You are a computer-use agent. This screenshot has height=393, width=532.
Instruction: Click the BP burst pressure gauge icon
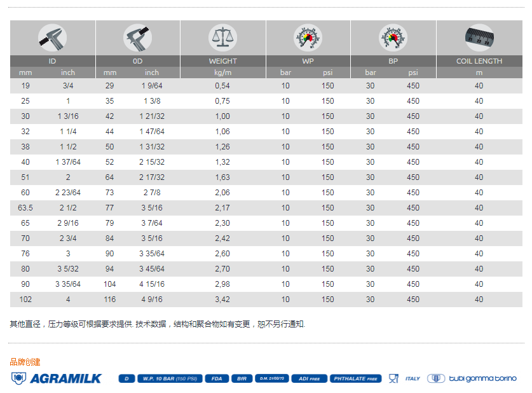pos(393,38)
